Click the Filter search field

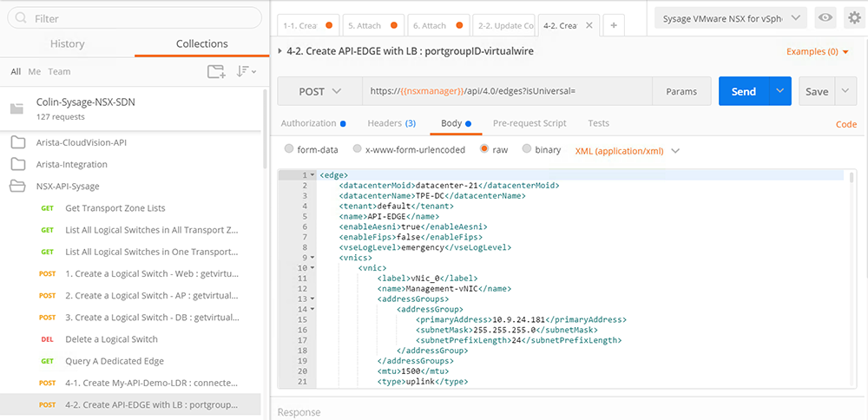click(x=135, y=18)
